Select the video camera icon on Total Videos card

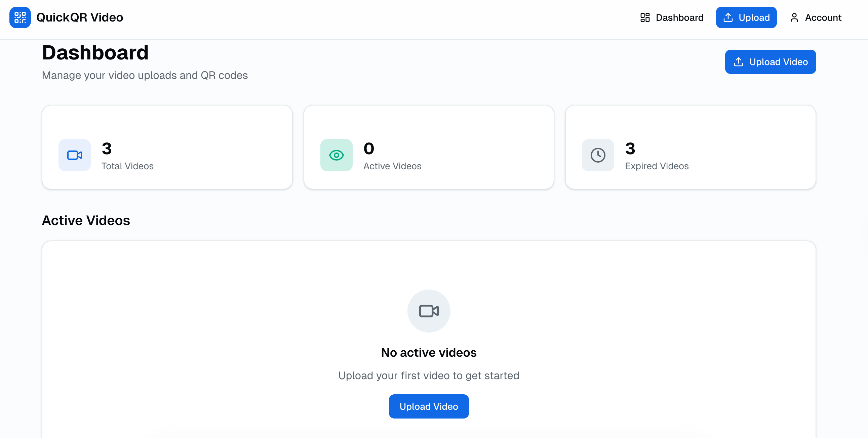74,155
